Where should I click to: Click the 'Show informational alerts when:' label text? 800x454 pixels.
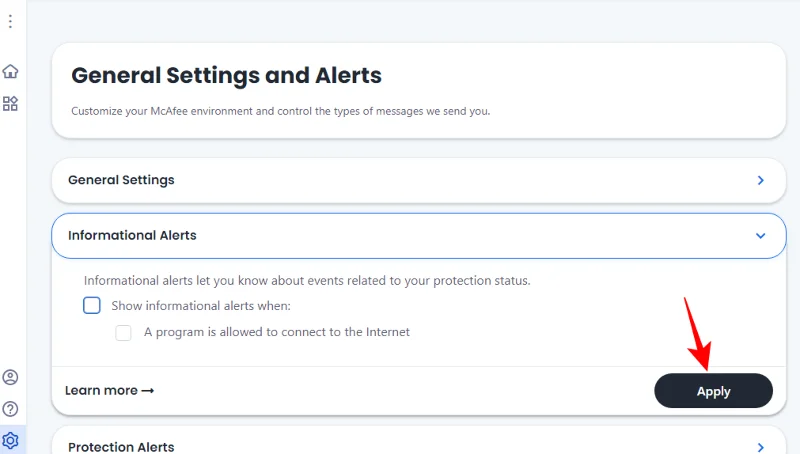point(200,306)
